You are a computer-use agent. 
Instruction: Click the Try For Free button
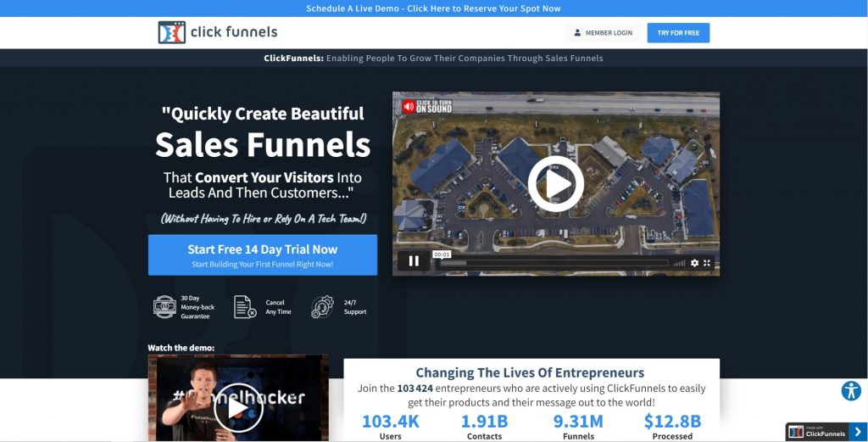[x=678, y=33]
